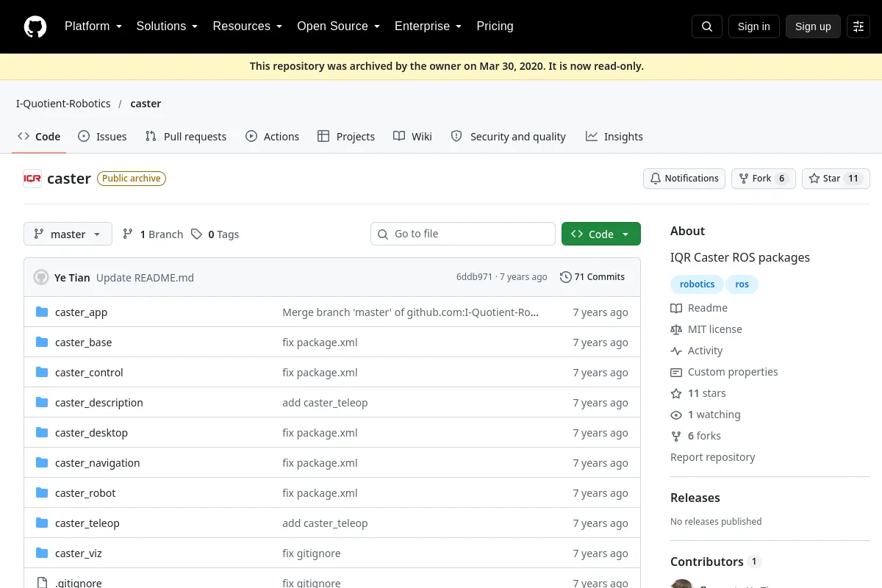The height and width of the screenshot is (588, 882).
Task: Click the Sign in button
Action: click(753, 26)
